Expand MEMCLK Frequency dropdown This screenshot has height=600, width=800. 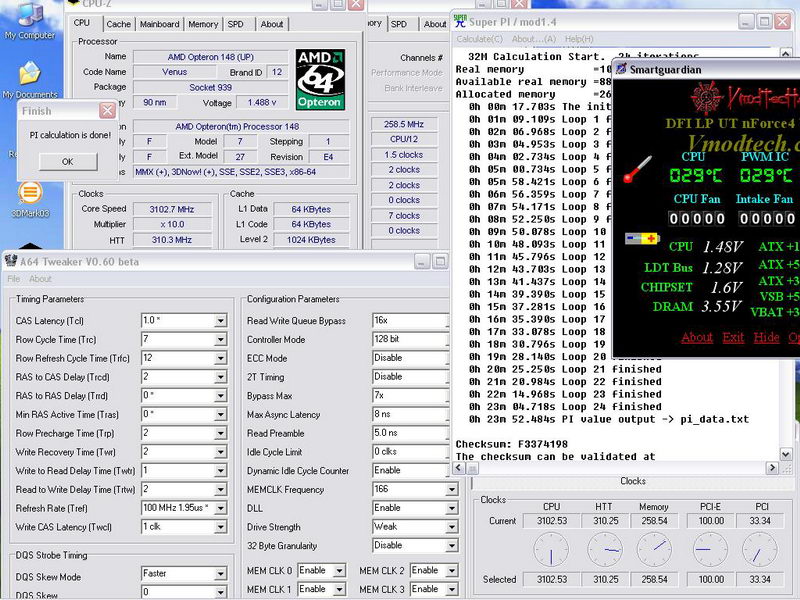pyautogui.click(x=452, y=490)
